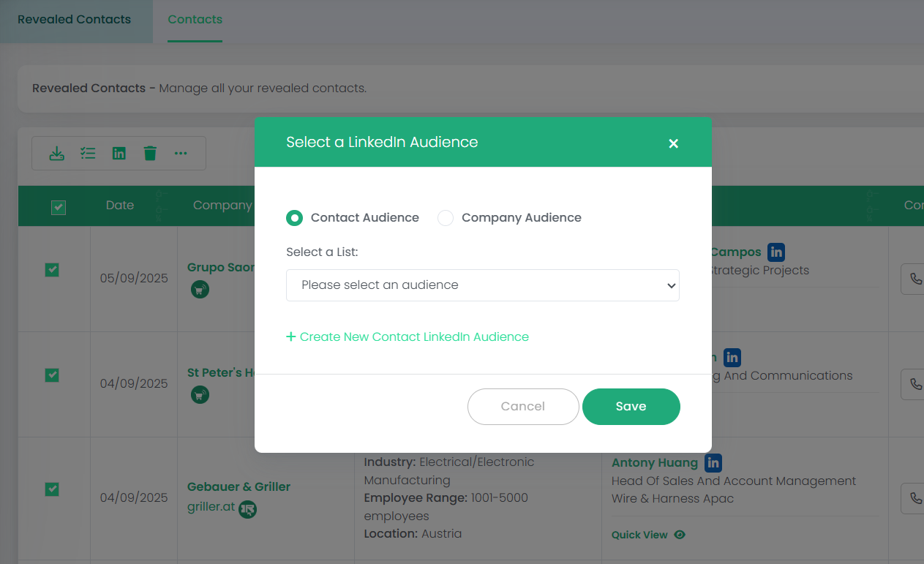This screenshot has width=924, height=564.
Task: Close the Select a LinkedIn Audience dialog
Action: coord(673,143)
